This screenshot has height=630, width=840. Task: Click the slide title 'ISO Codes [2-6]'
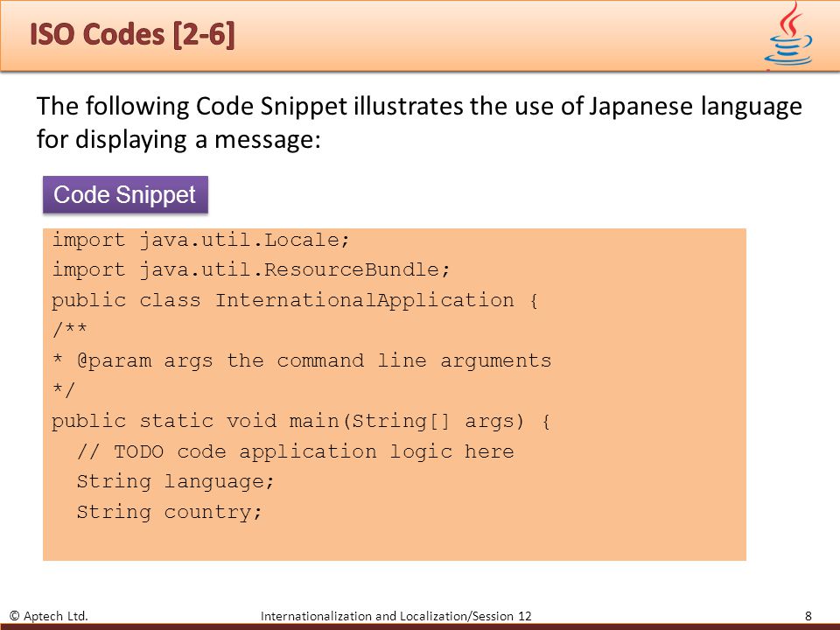click(x=132, y=34)
